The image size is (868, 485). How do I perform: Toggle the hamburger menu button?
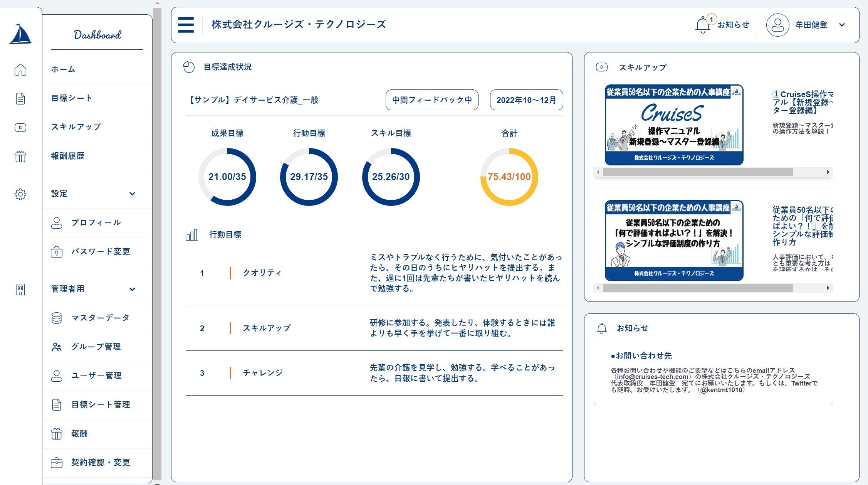186,25
